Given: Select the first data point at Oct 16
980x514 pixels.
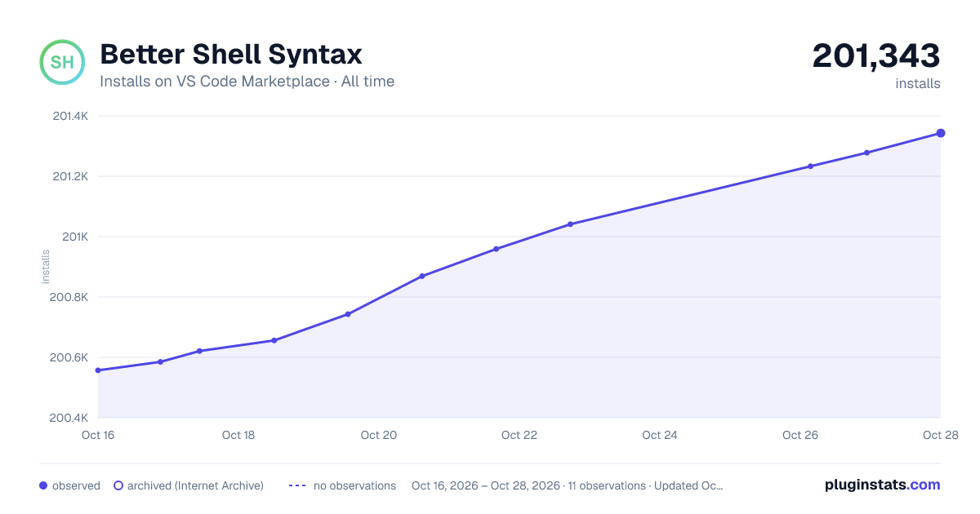Looking at the screenshot, I should pos(98,370).
